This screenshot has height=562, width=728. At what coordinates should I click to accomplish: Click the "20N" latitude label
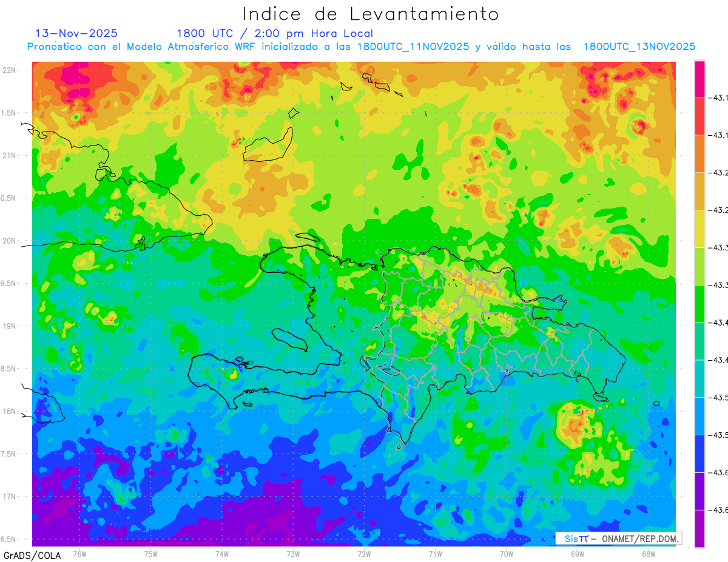point(10,241)
